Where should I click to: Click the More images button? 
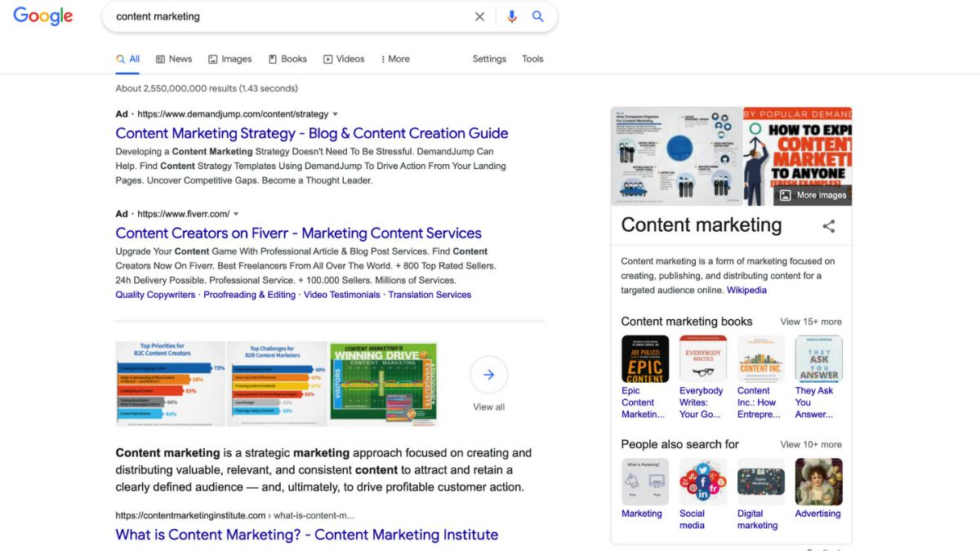(813, 195)
